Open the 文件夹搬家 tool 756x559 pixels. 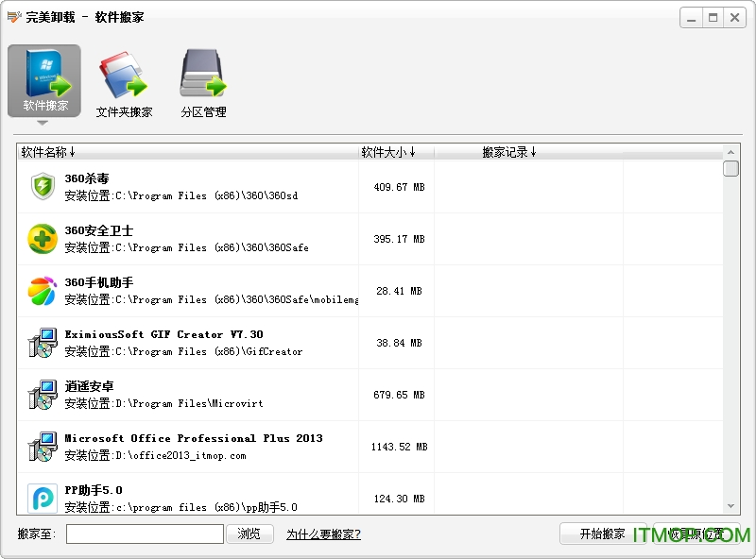click(x=123, y=85)
